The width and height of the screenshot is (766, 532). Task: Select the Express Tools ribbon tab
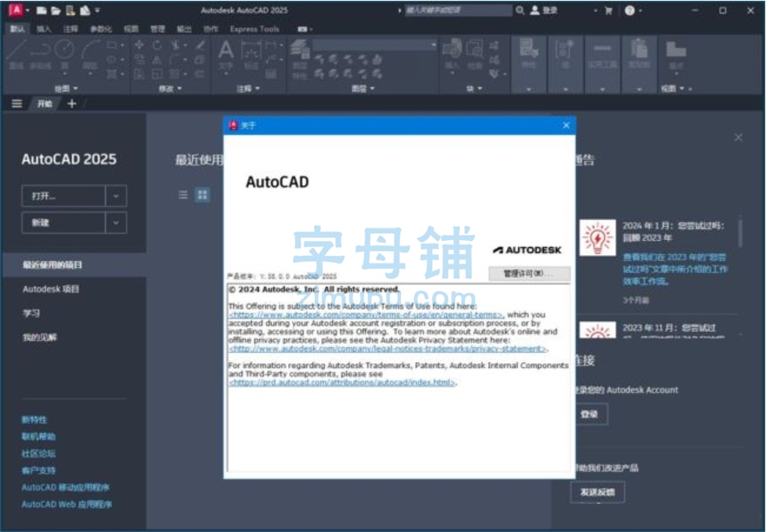[254, 29]
